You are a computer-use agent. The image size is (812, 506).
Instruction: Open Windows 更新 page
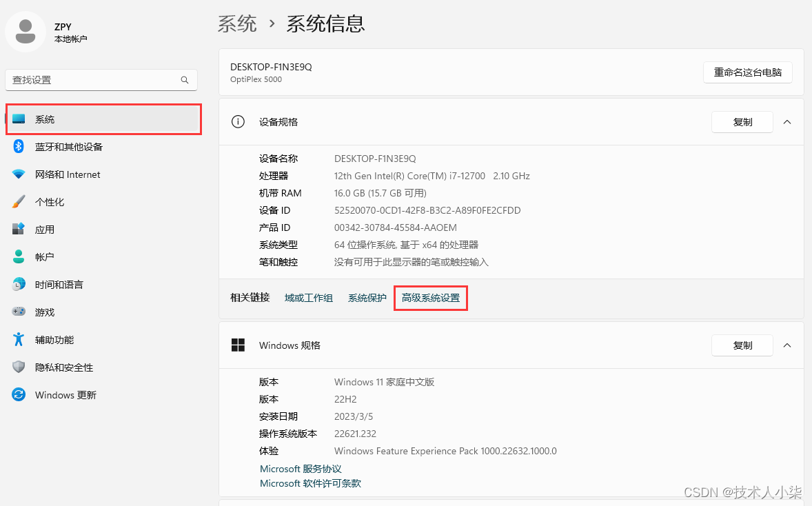click(103, 394)
